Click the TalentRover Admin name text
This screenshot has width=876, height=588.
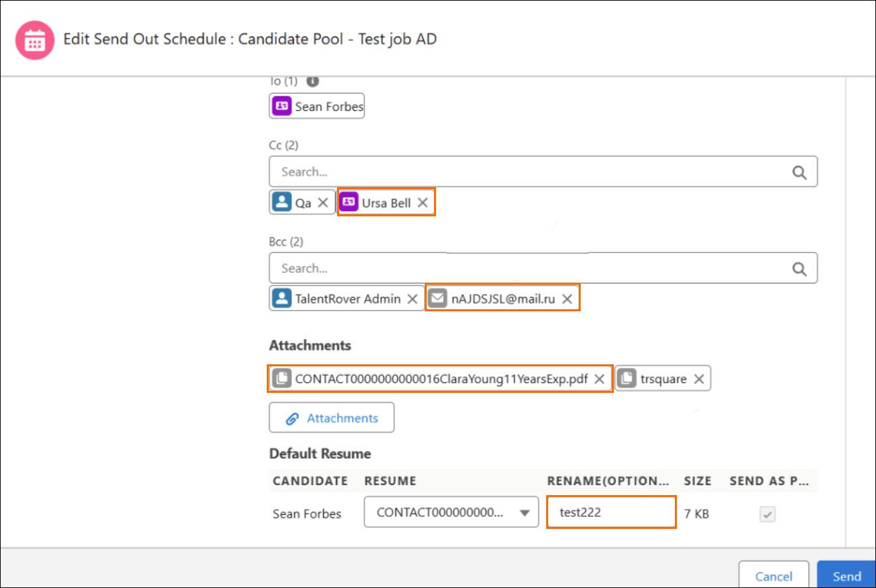(x=348, y=299)
